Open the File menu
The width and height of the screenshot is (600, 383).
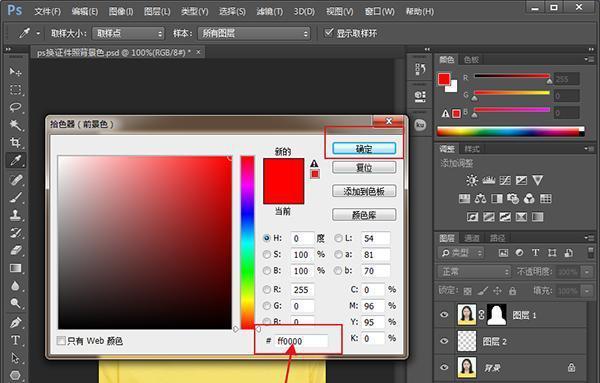[47, 11]
